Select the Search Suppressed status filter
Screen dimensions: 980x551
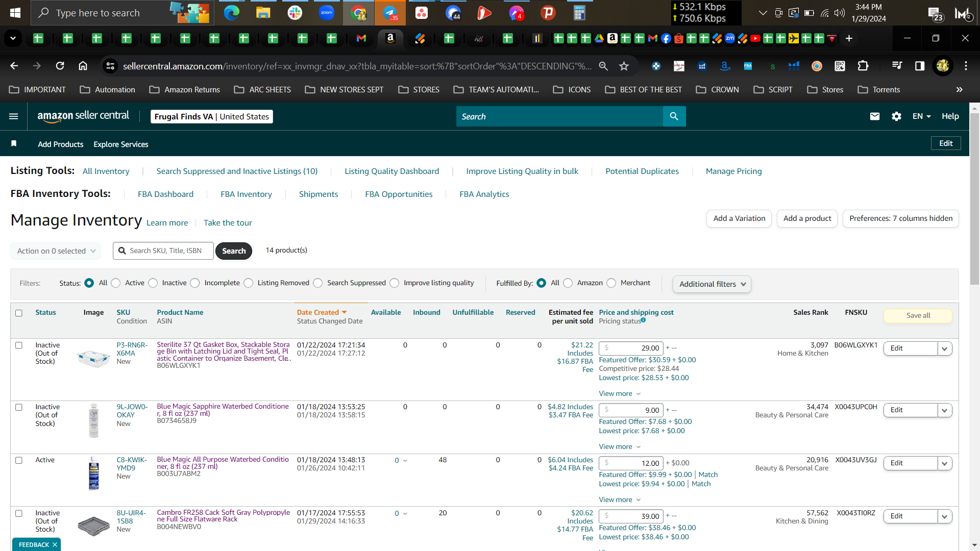click(318, 283)
